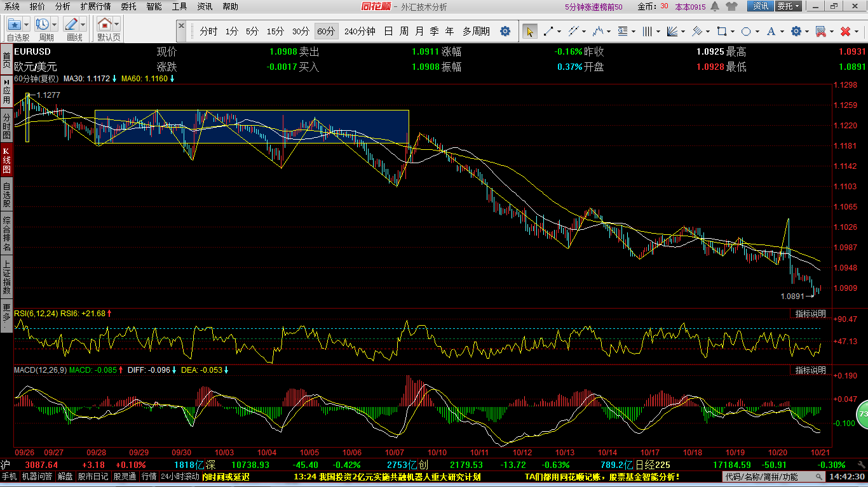Expand the 自选股 dropdown arrow
This screenshot has width=868, height=487.
(x=27, y=25)
